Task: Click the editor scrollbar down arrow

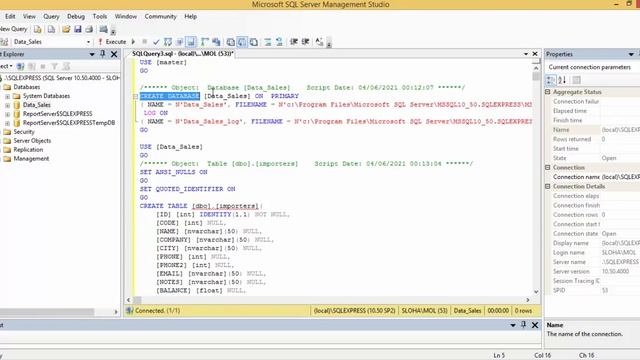Action: 536,291
